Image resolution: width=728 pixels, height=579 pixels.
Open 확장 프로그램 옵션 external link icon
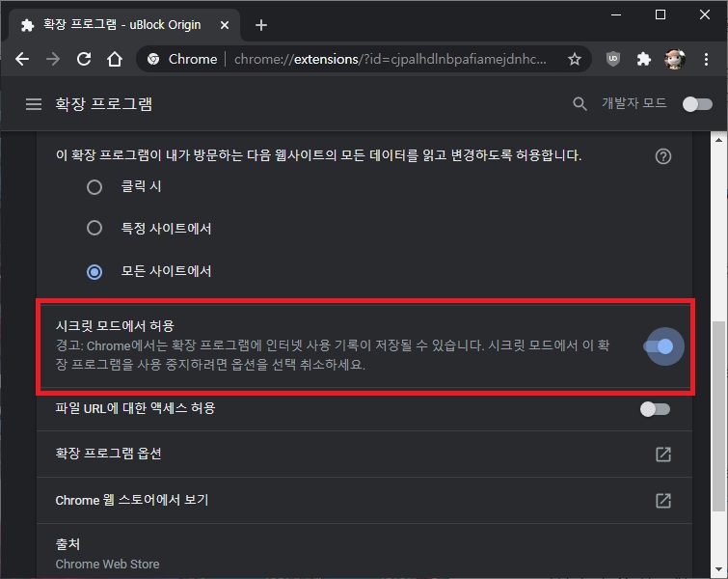[663, 454]
